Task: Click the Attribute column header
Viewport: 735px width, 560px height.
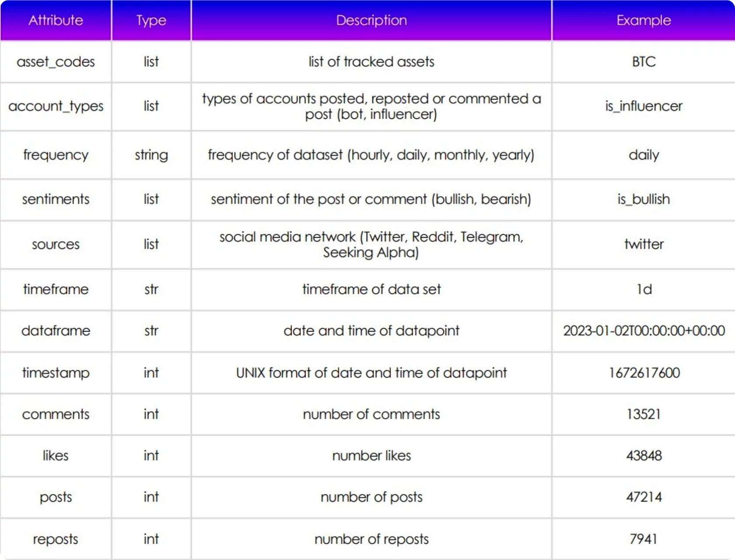Action: tap(56, 20)
